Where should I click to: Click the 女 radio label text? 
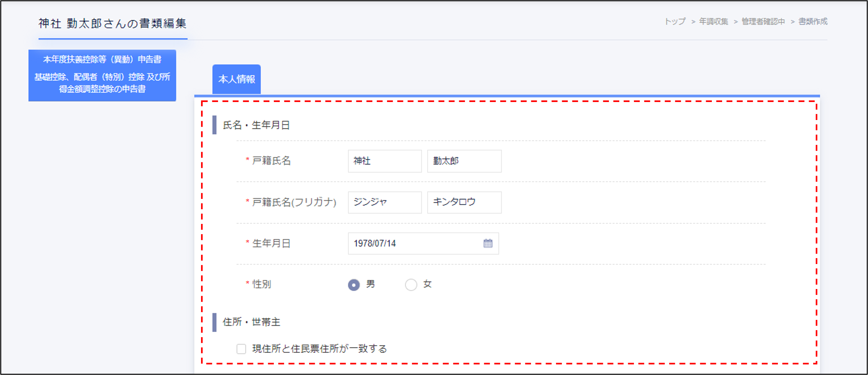(427, 284)
